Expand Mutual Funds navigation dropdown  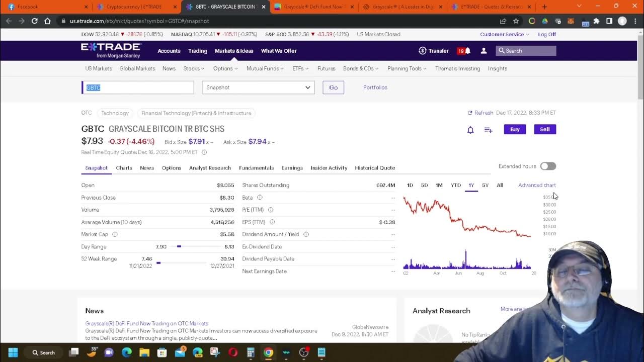click(265, 68)
